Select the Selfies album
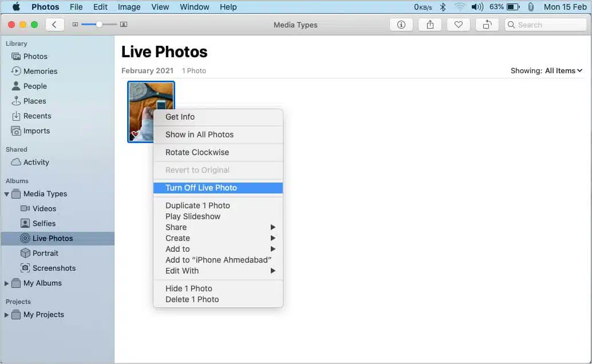The image size is (592, 364). click(38, 224)
